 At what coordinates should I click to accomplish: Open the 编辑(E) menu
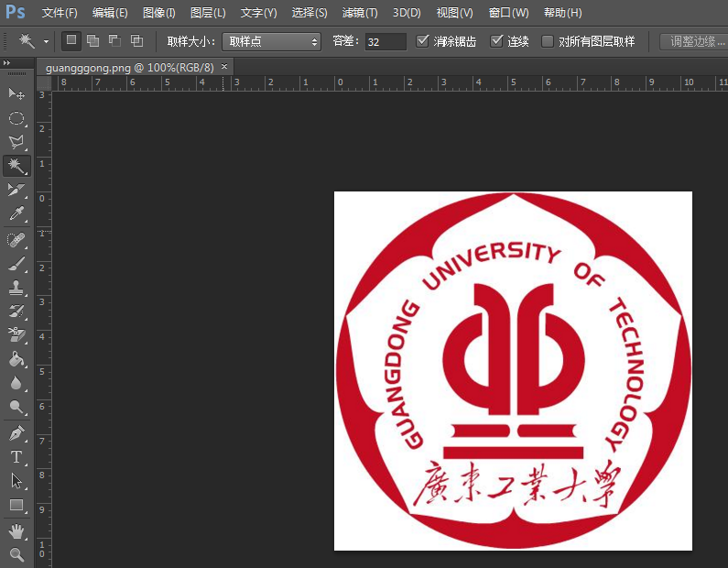[110, 13]
